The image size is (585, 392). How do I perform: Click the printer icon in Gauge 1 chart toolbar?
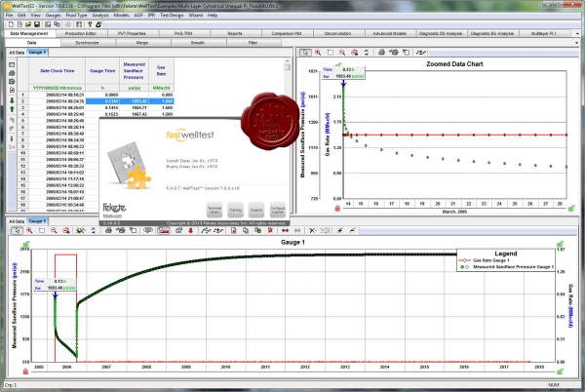tap(108, 230)
